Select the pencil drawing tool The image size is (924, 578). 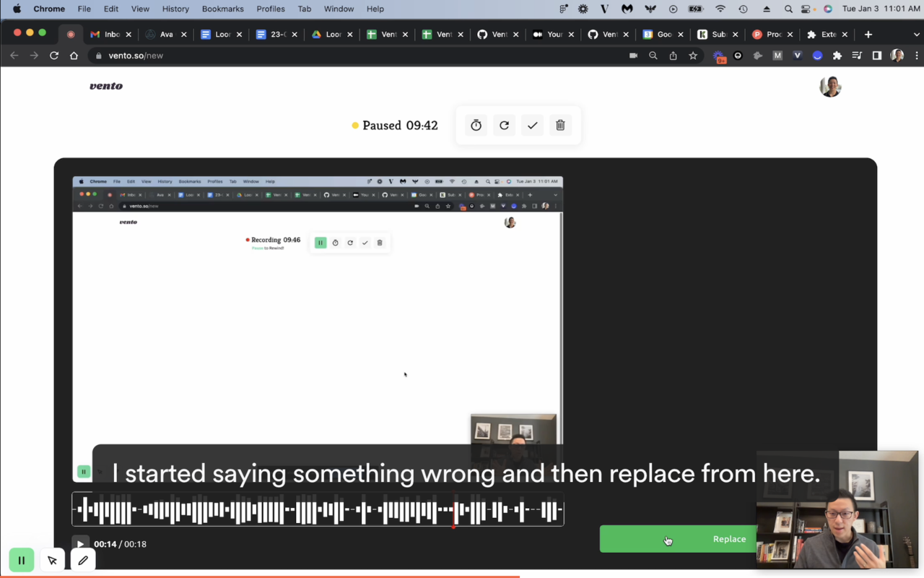tap(82, 560)
